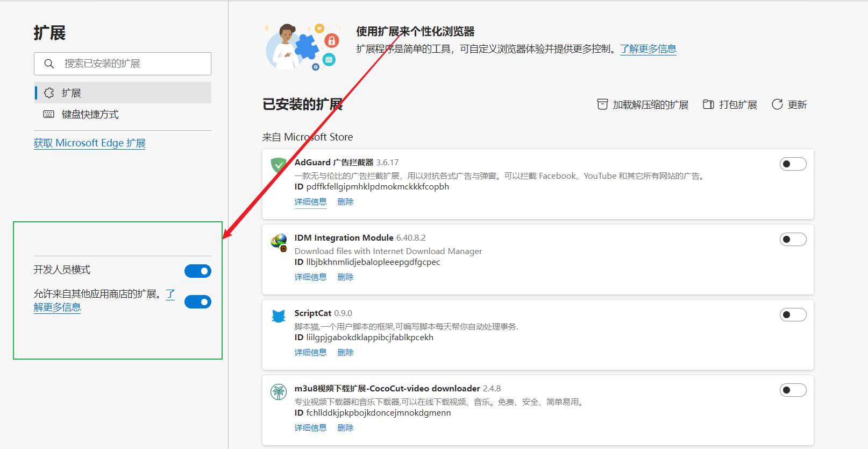Click ScriptCat ID liilgpjgabokdklappibcjfablkpcekh text
This screenshot has height=449, width=868.
364,338
